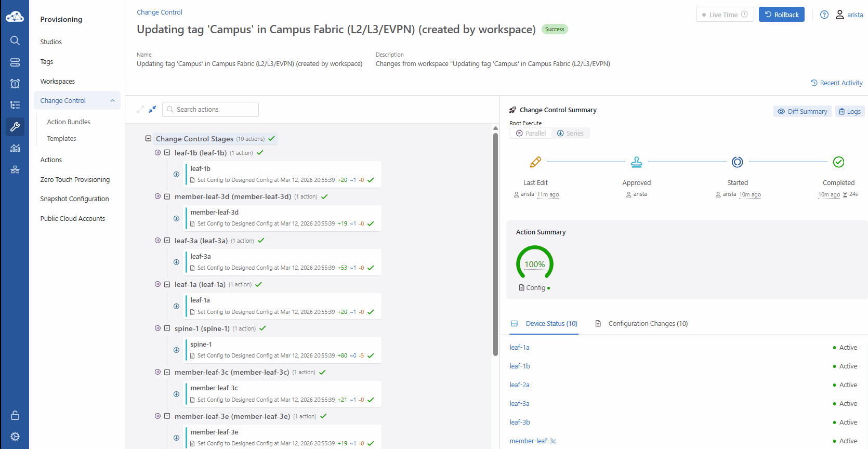Open Templates submenu item
Viewport: 868px width, 449px height.
pos(61,138)
